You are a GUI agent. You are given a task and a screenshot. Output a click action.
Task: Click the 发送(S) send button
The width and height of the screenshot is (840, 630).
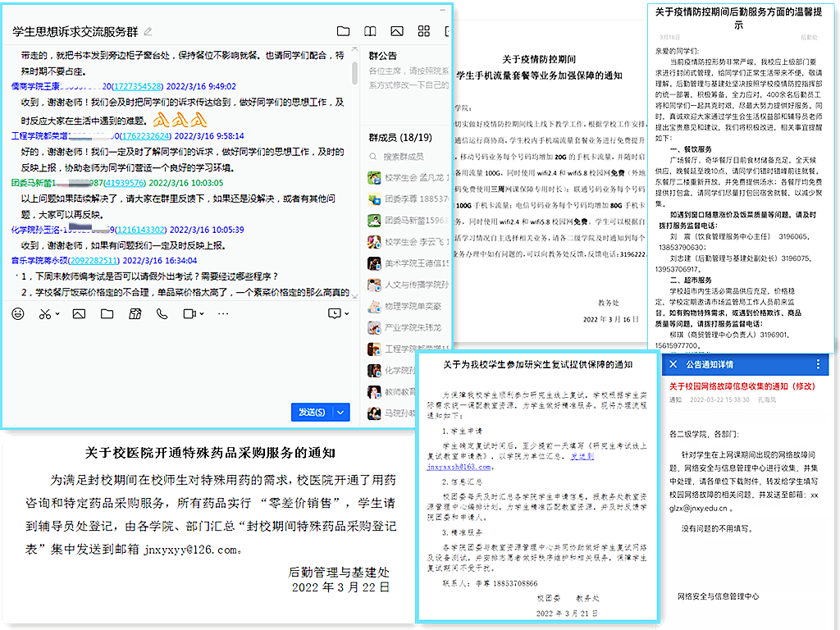312,412
